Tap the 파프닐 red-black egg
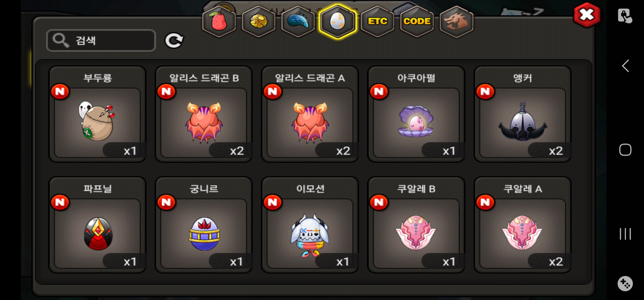 click(97, 225)
